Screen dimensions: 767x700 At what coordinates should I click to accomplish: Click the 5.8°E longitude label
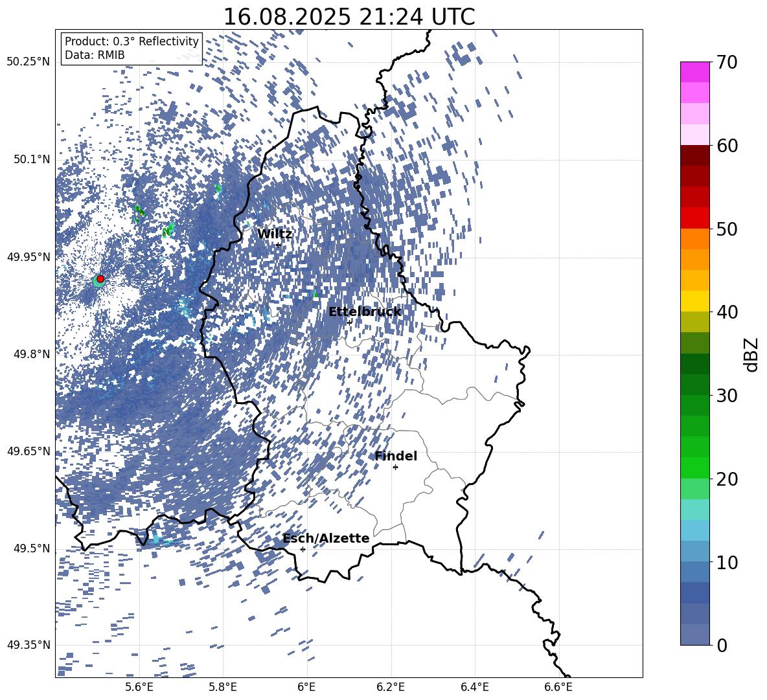223,688
